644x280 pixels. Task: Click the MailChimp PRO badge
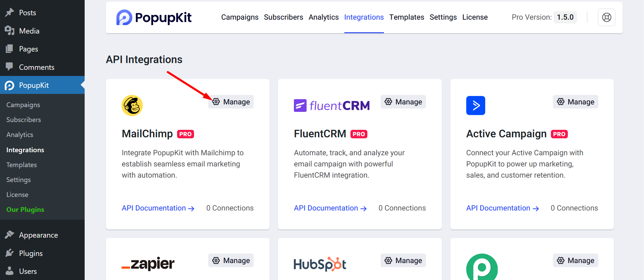click(x=186, y=134)
